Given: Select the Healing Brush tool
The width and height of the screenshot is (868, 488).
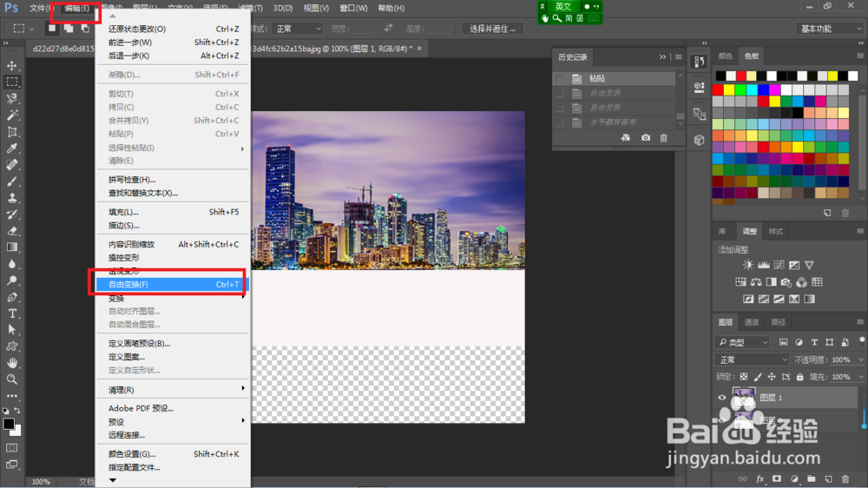Looking at the screenshot, I should point(11,164).
